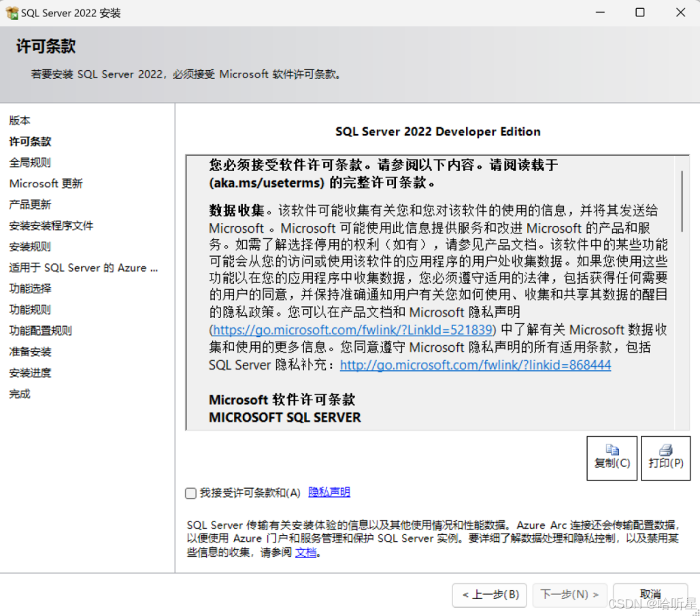This screenshot has width=700, height=616.
Task: Click the SQL Server 2022 Developer Edition heading
Action: tap(438, 132)
